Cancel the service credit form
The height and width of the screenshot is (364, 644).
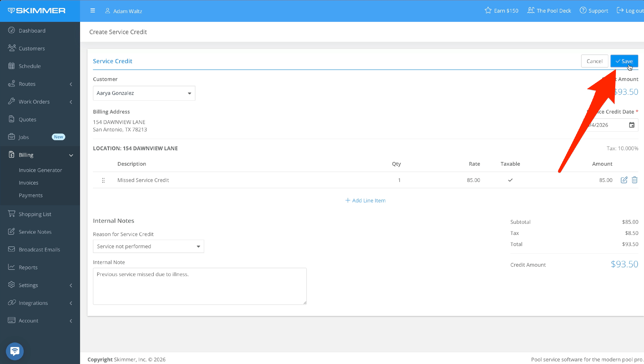click(594, 61)
